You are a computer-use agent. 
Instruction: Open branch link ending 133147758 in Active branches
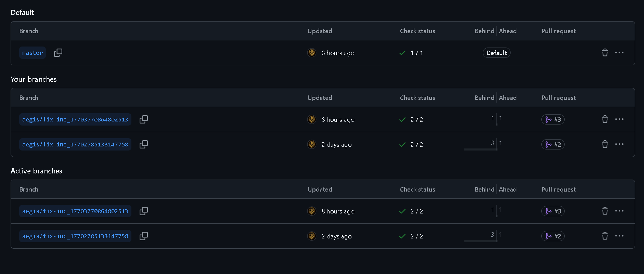(75, 236)
